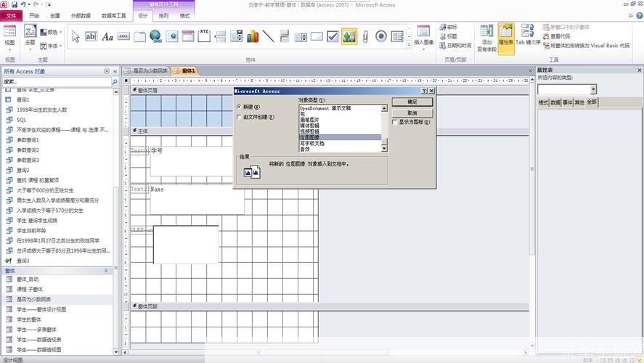Click the Undo icon in quick access toolbar

(x=23, y=4)
